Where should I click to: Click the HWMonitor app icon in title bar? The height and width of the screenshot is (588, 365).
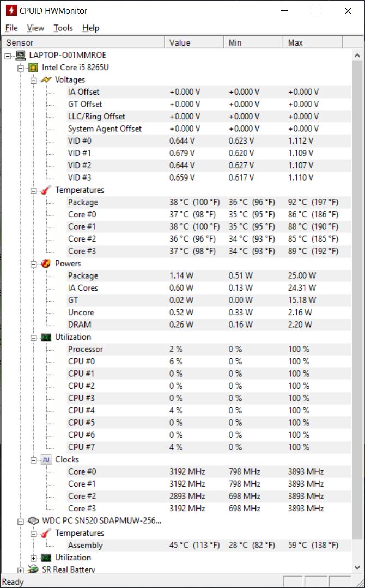click(11, 10)
